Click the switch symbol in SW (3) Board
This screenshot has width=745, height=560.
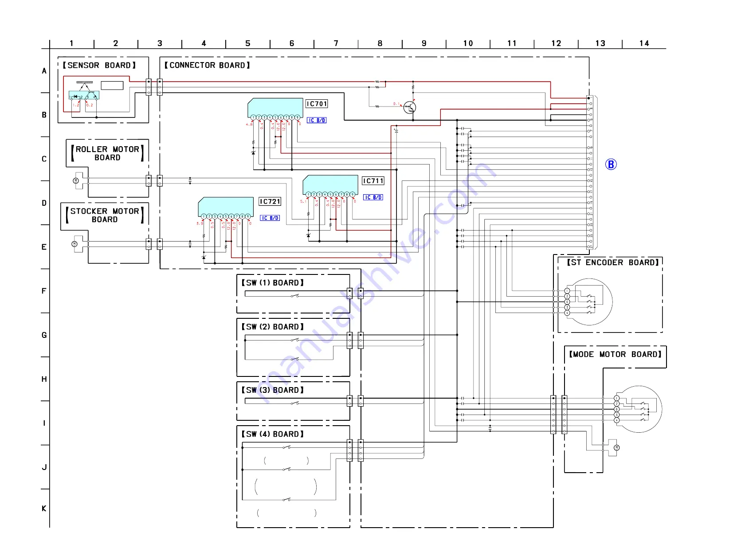pyautogui.click(x=295, y=403)
